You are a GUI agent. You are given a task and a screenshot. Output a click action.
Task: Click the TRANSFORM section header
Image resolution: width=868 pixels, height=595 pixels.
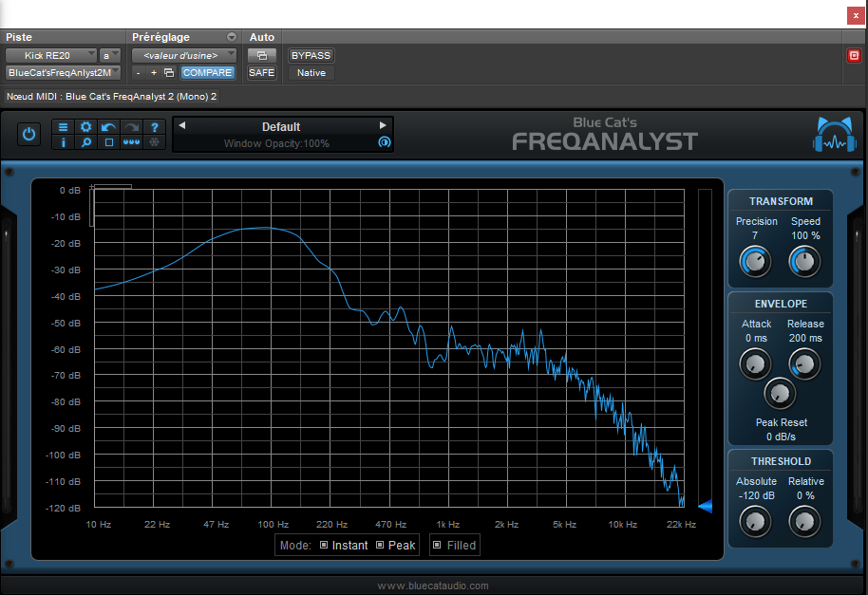[781, 201]
